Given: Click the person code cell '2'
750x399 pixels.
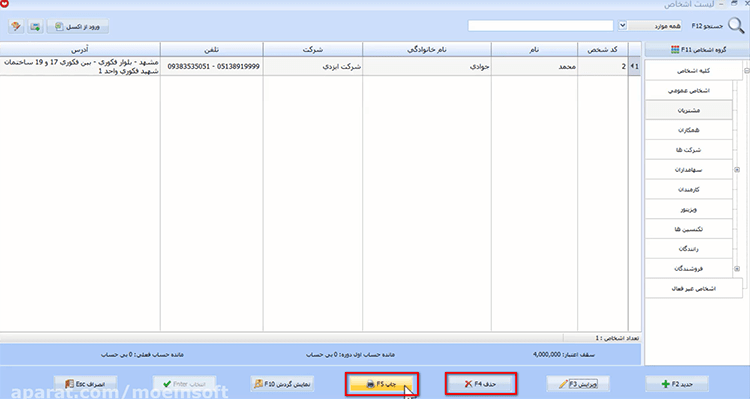Looking at the screenshot, I should click(x=603, y=66).
